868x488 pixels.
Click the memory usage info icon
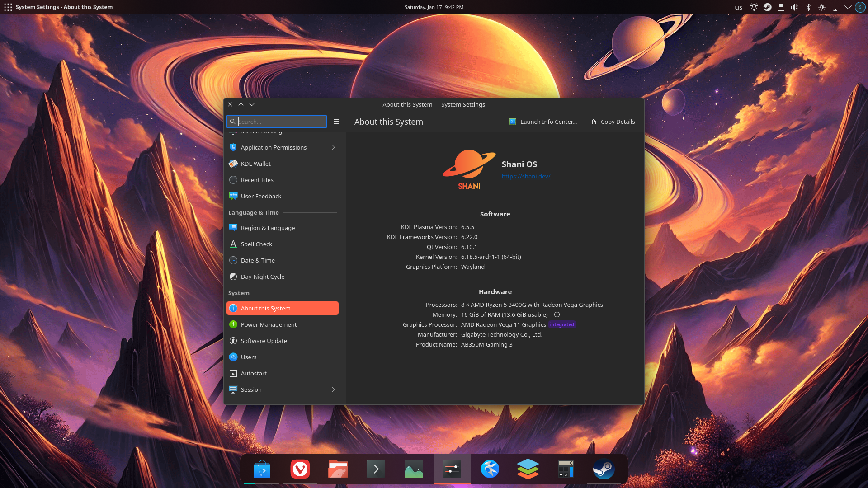pos(557,314)
